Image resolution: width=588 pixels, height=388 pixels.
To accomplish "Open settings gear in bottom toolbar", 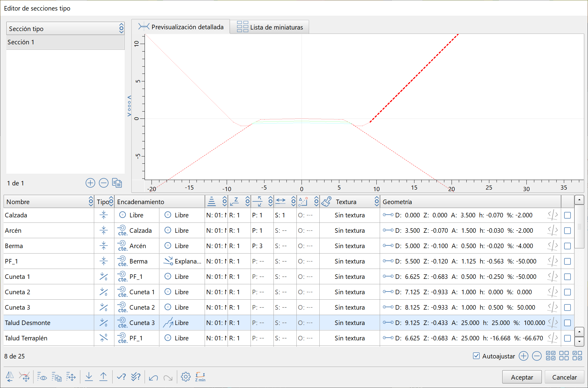I will (x=186, y=377).
